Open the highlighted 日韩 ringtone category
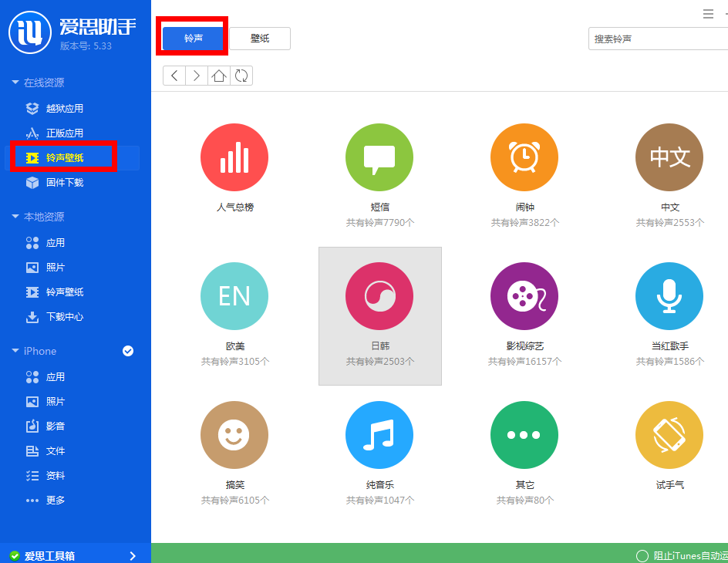The image size is (728, 563). coord(379,295)
